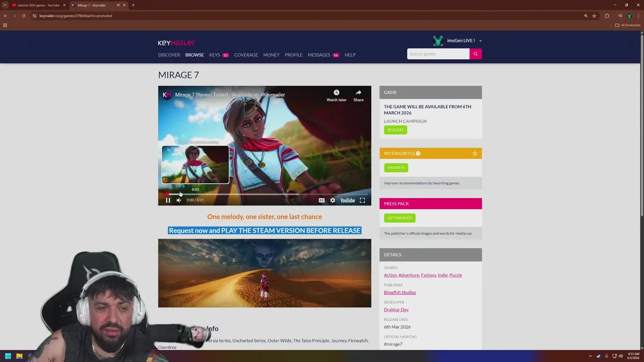Open the KEYS nav item
Image resolution: width=644 pixels, height=362 pixels.
click(x=215, y=55)
